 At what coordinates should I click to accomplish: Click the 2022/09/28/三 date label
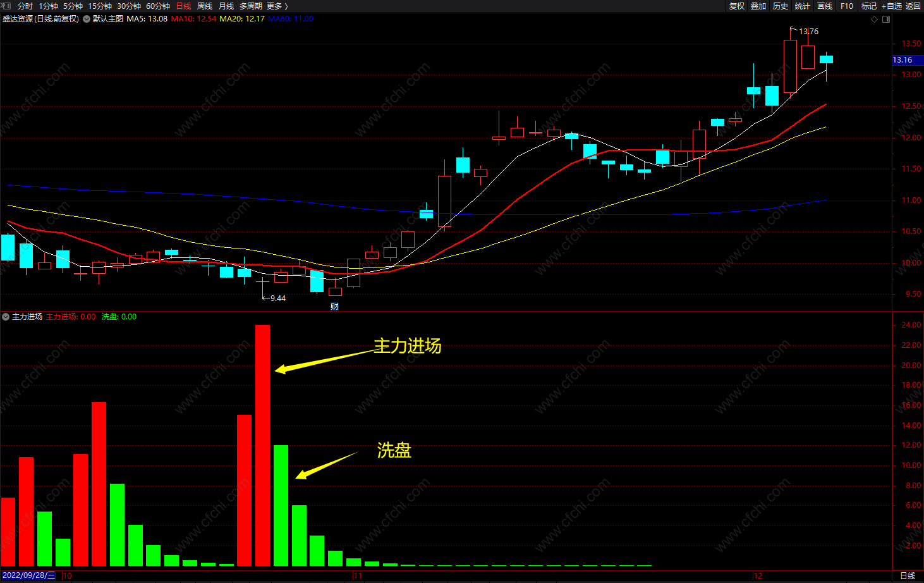pyautogui.click(x=29, y=575)
